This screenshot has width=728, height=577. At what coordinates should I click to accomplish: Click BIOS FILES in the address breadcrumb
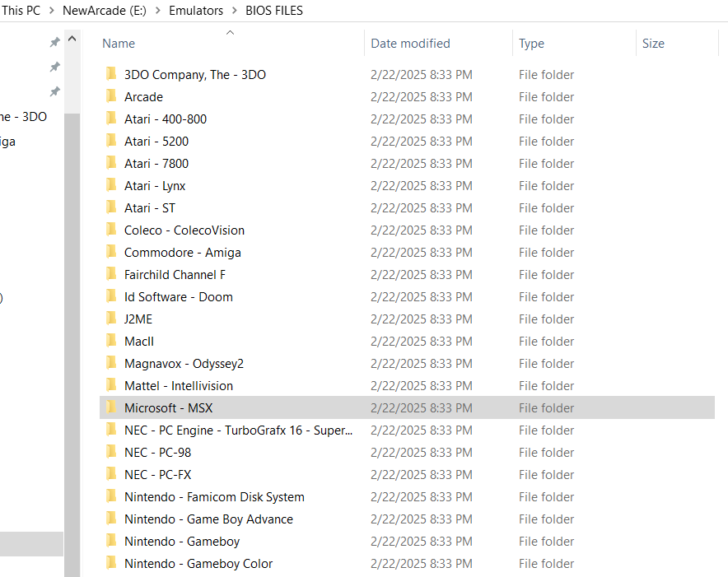pyautogui.click(x=274, y=10)
